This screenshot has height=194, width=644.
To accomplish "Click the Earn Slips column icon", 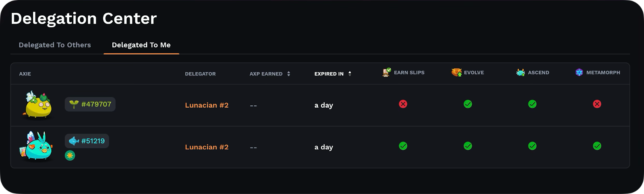I will tap(386, 72).
